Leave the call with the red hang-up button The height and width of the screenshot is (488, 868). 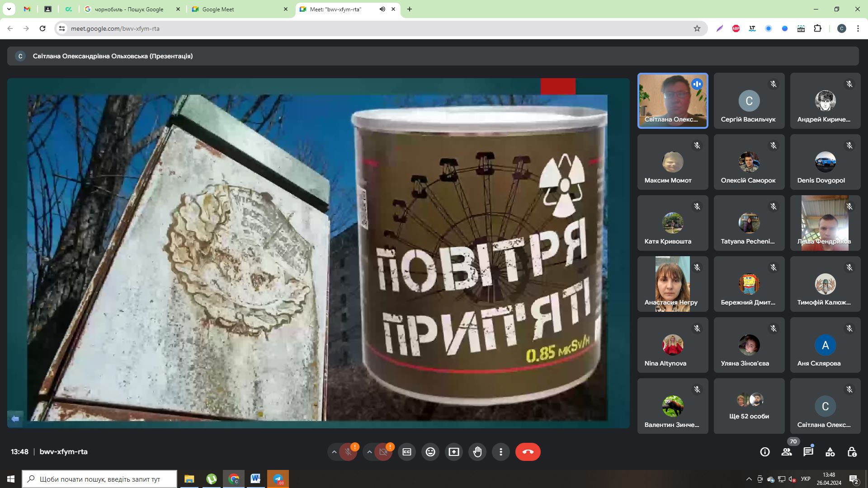click(x=528, y=452)
